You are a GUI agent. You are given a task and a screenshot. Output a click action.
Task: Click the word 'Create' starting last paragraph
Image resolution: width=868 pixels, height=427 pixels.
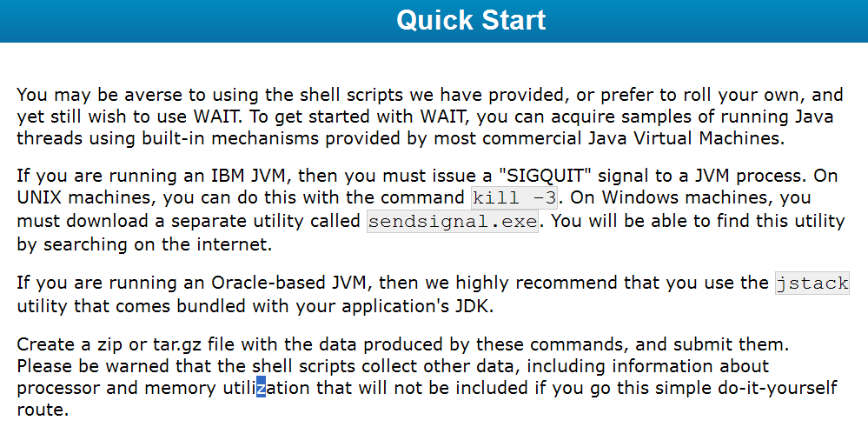pos(46,345)
